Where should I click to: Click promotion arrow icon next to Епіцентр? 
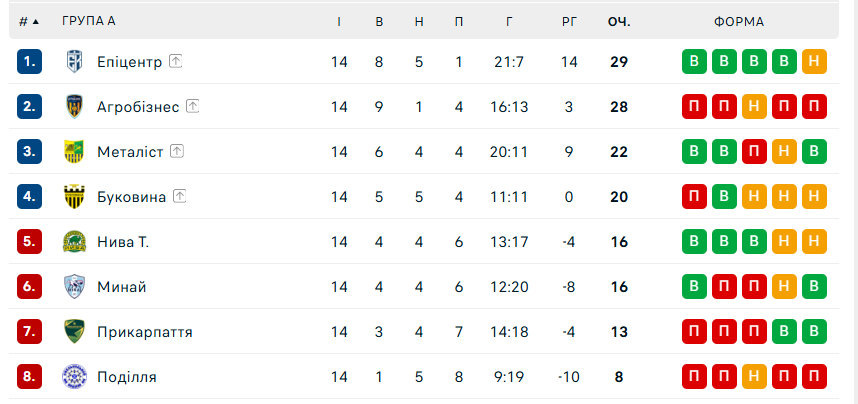tap(176, 62)
